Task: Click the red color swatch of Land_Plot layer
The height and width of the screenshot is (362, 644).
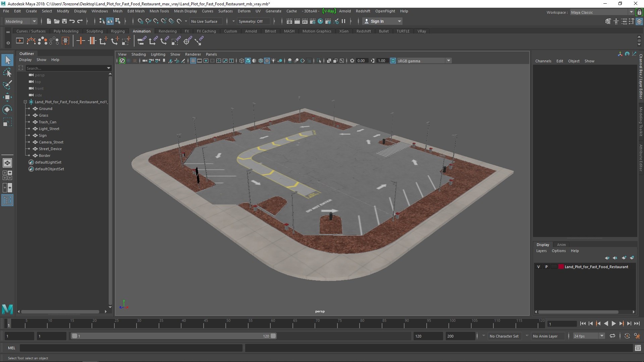Action: [561, 267]
